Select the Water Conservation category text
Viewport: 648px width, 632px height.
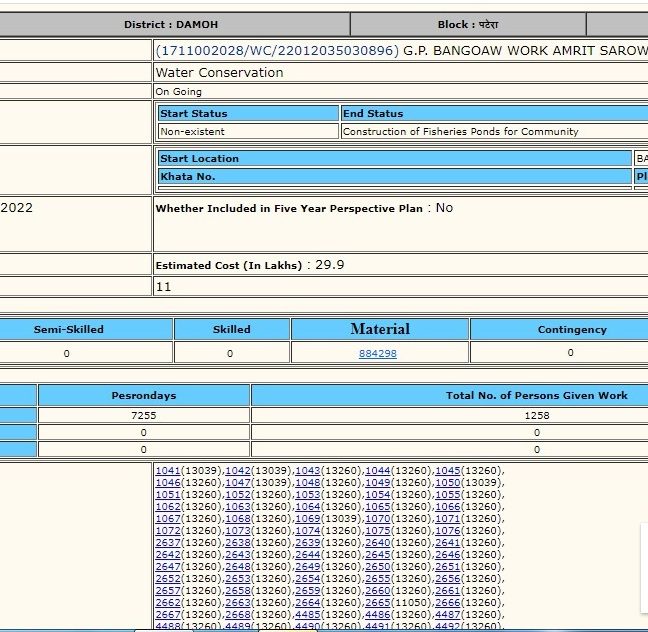click(x=219, y=72)
